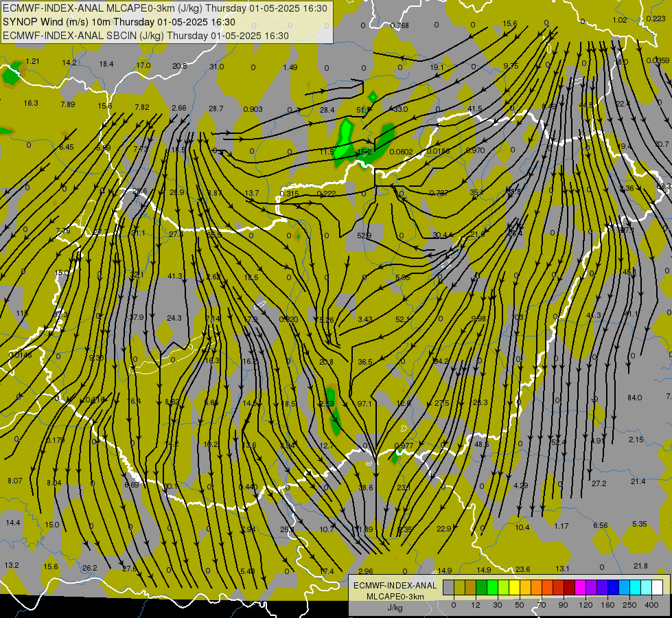
Task: Select the yellow legend color swatch
Action: point(515,587)
